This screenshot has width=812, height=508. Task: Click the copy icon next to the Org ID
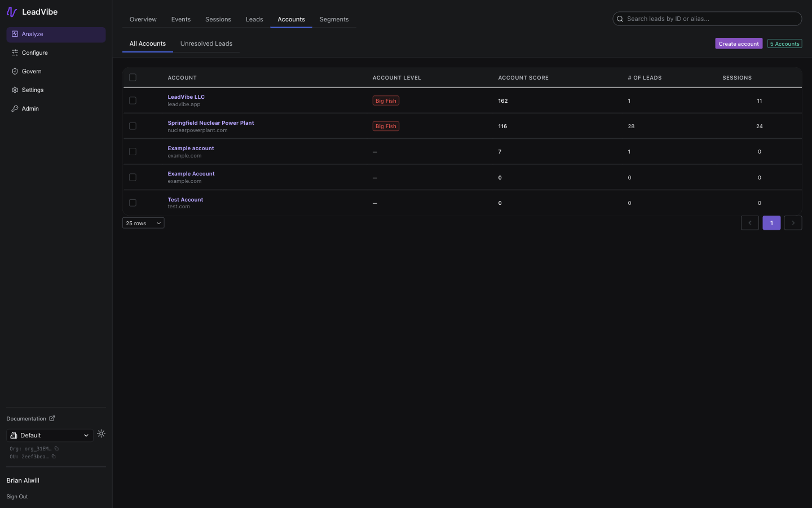click(x=56, y=449)
